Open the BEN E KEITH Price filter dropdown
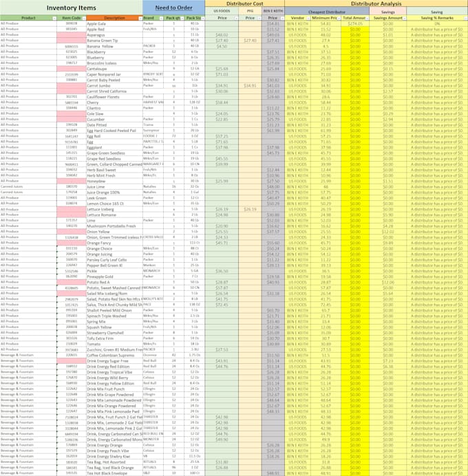468x476 pixels. click(x=282, y=18)
